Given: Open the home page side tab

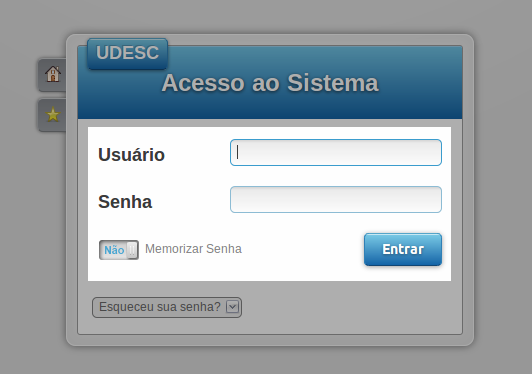Looking at the screenshot, I should pos(52,74).
